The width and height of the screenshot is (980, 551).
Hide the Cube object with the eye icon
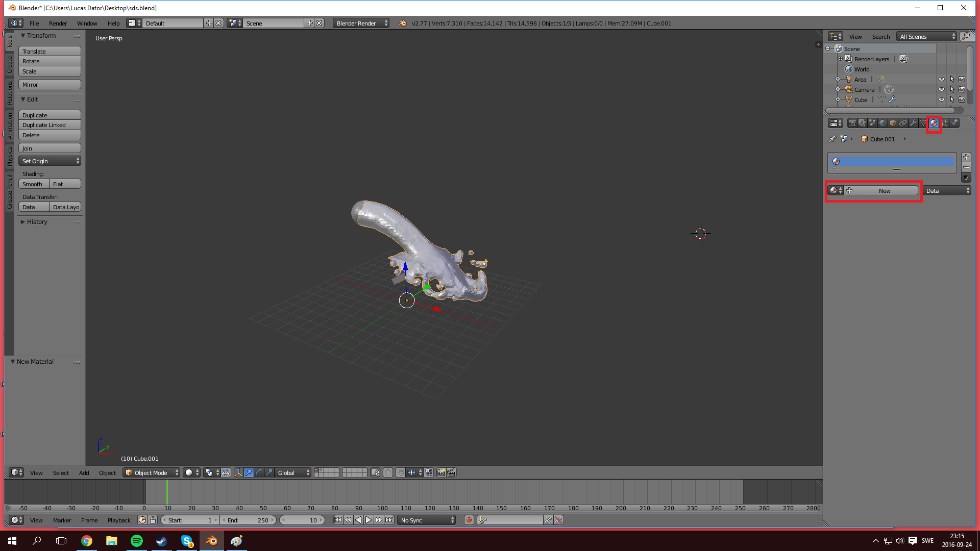click(941, 99)
